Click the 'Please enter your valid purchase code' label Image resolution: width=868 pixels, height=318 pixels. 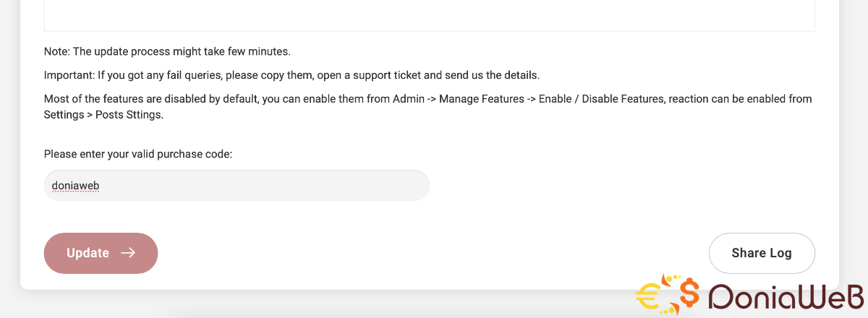(137, 154)
